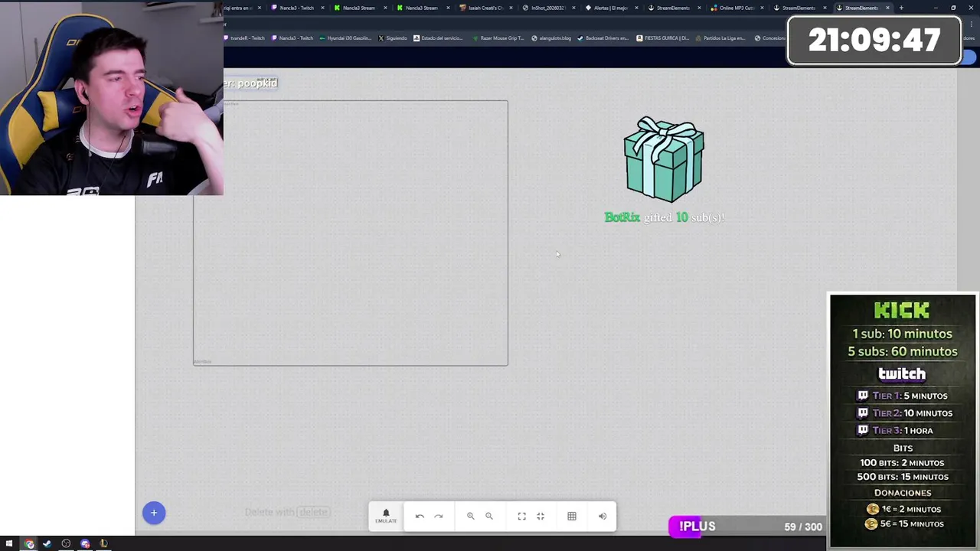Close the 'Online MP3 Cutter' tab
This screenshot has height=551, width=980.
(762, 8)
